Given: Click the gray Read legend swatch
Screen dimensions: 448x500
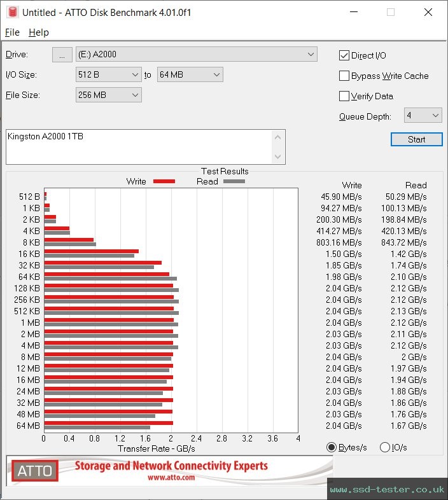Looking at the screenshot, I should [x=234, y=181].
